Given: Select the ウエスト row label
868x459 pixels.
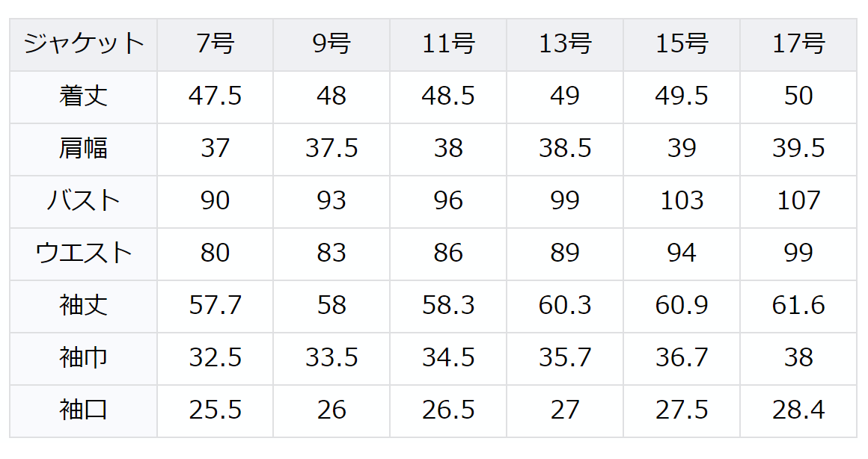Looking at the screenshot, I should pos(83,253).
